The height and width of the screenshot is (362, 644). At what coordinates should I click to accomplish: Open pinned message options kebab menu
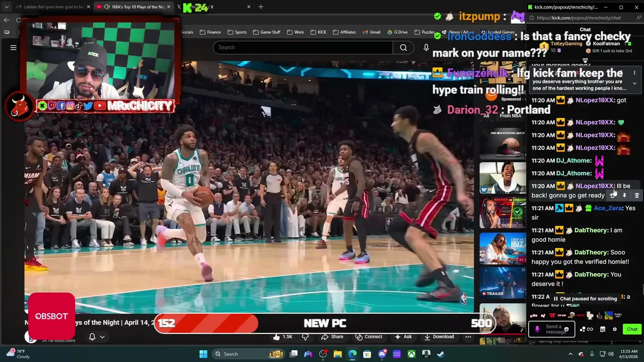coord(634,73)
